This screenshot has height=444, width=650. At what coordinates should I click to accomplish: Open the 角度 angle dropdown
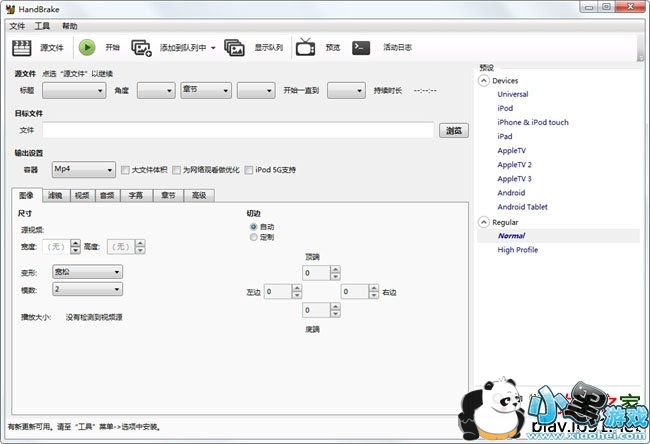click(156, 90)
